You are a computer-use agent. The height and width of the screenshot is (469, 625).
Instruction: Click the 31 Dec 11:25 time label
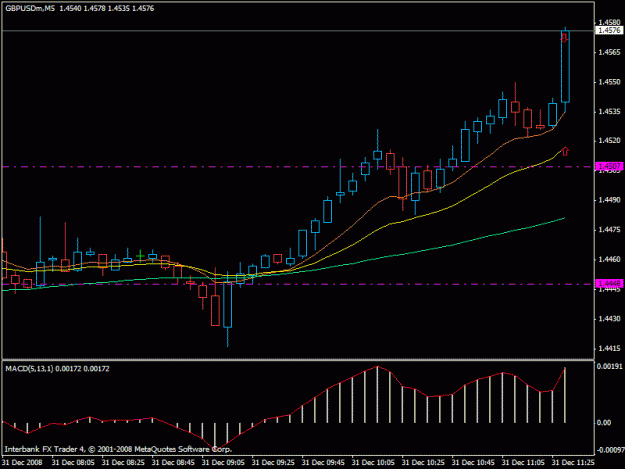(x=573, y=463)
